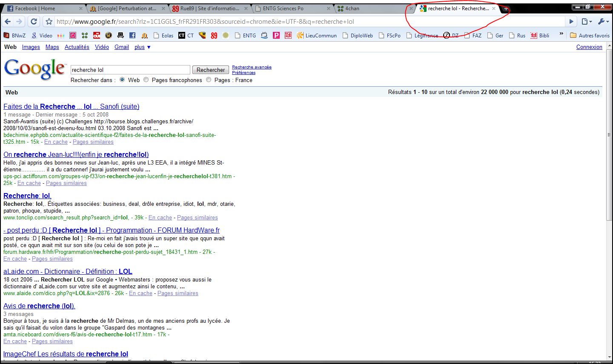Open the colorful dots bookmark icon
The height and width of the screenshot is (364, 613).
[61, 35]
